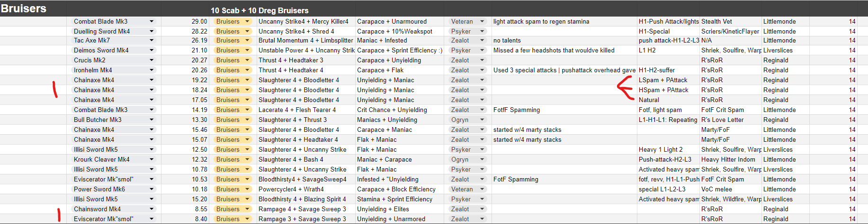This screenshot has width=868, height=224.
Task: Select the 29.00 value cell
Action: (x=199, y=21)
